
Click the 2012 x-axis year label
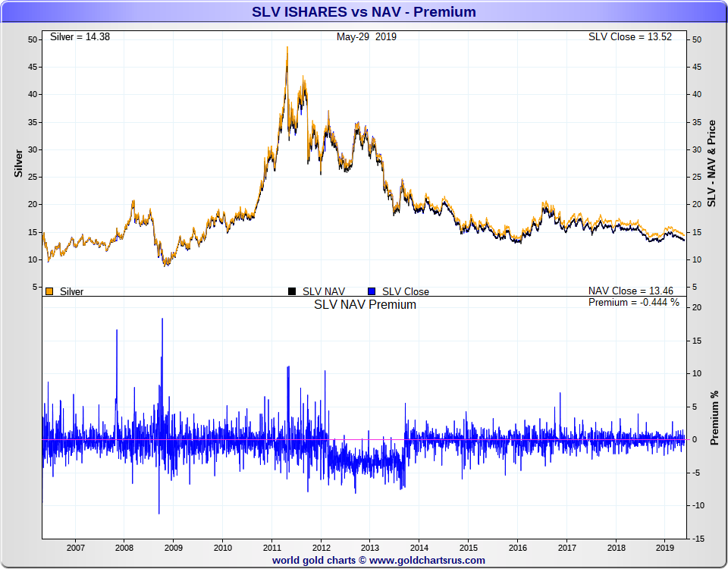(x=321, y=548)
